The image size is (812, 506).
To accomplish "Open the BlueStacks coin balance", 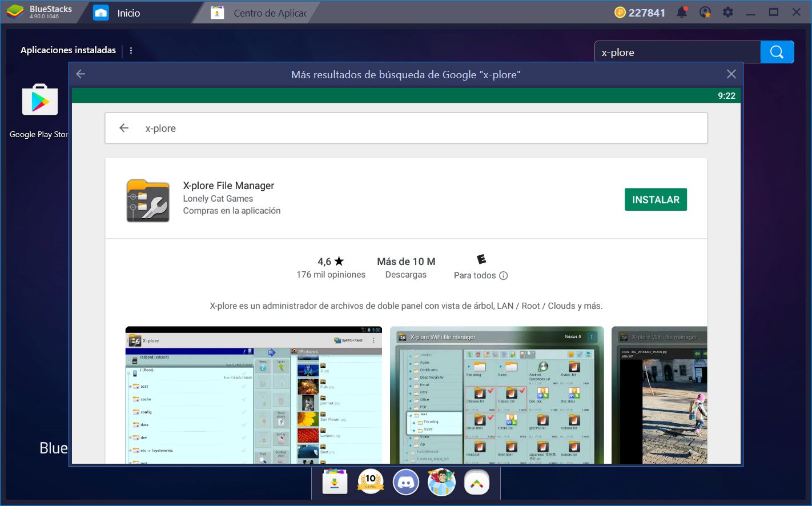I will tap(640, 13).
